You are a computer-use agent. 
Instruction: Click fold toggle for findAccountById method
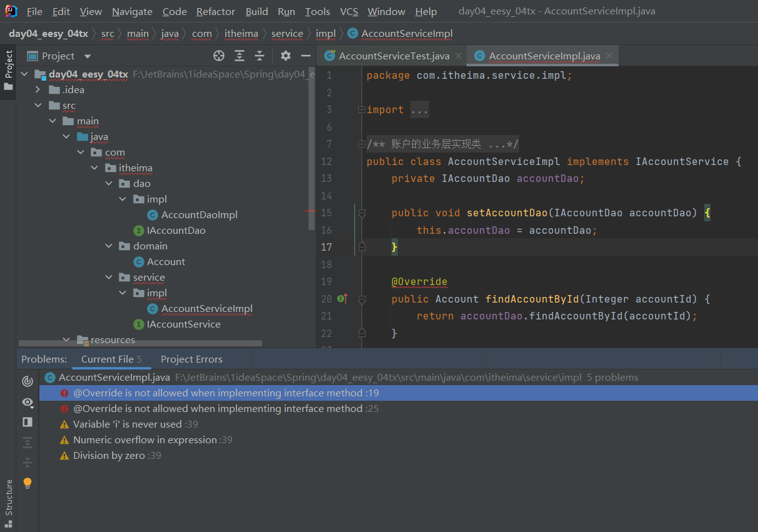point(361,299)
